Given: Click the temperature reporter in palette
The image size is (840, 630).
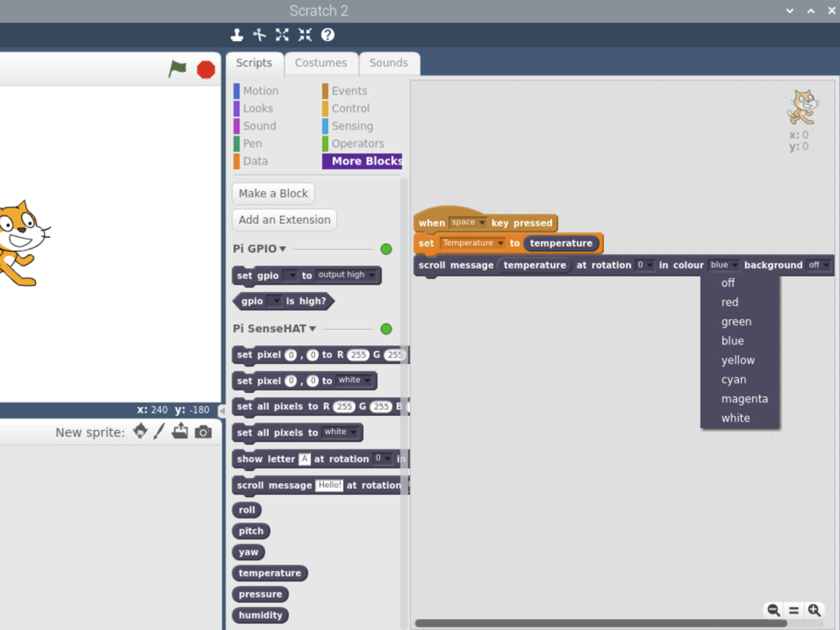Looking at the screenshot, I should click(x=270, y=573).
